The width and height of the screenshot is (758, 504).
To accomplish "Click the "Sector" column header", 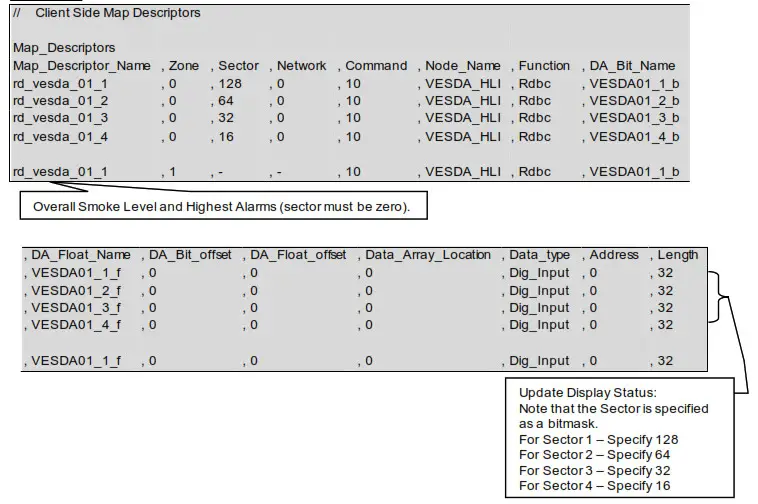I will [239, 66].
